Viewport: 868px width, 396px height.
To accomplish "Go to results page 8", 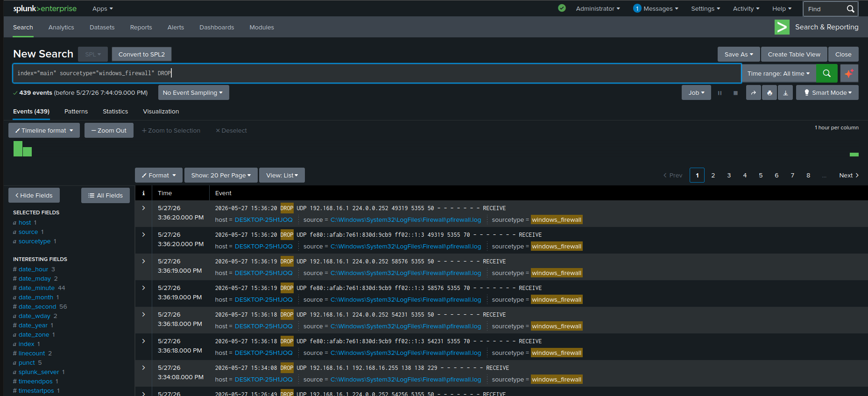I will [x=808, y=175].
